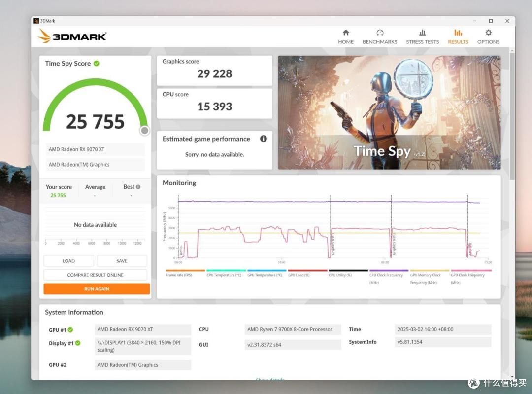Click the GPU #1 AMD Radeon RX 9070 XT field

tap(143, 329)
